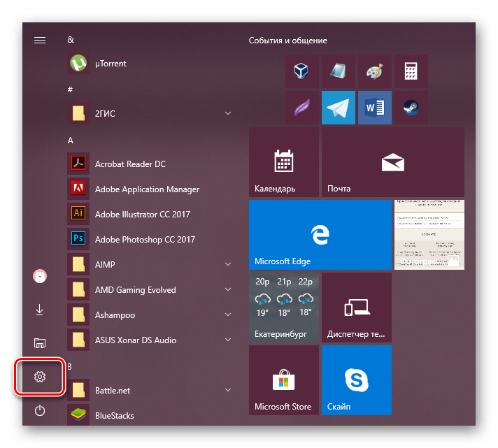Viewport: 498px width, 448px height.
Task: Open the Word tile
Action: pyautogui.click(x=375, y=108)
